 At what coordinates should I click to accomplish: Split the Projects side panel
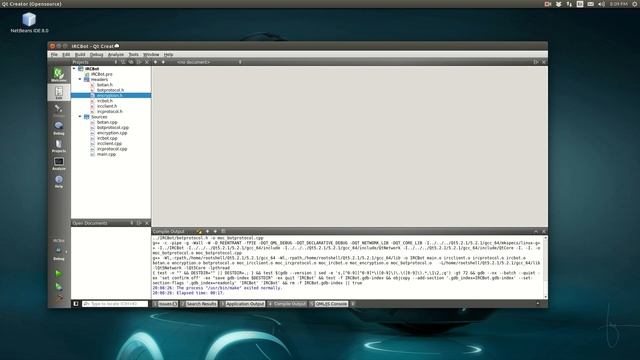139,62
